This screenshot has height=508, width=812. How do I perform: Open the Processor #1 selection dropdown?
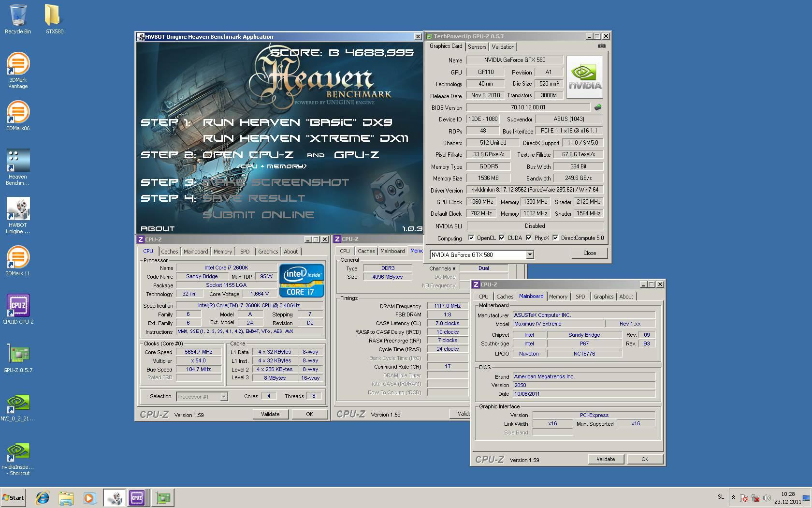click(x=224, y=397)
